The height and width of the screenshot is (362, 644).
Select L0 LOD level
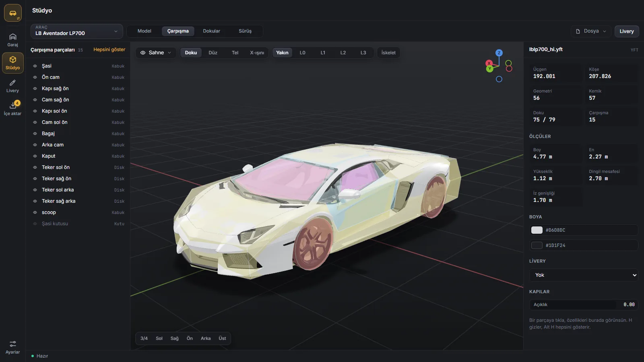point(302,53)
